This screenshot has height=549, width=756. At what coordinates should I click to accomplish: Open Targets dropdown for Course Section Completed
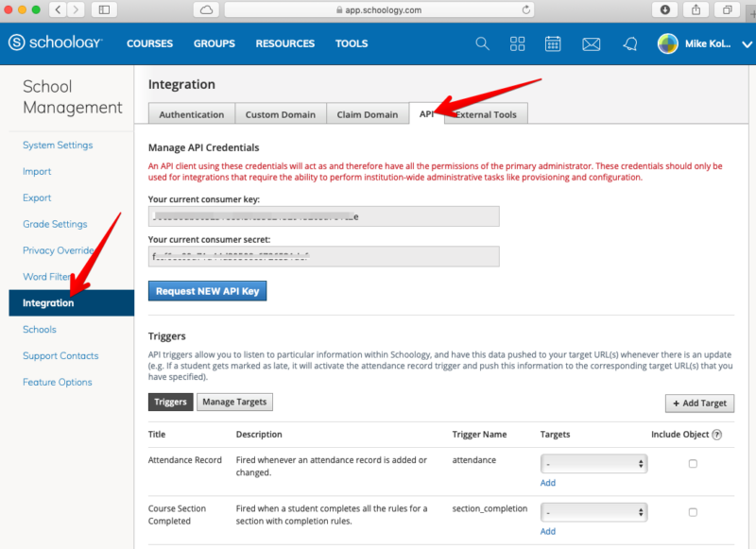[593, 512]
